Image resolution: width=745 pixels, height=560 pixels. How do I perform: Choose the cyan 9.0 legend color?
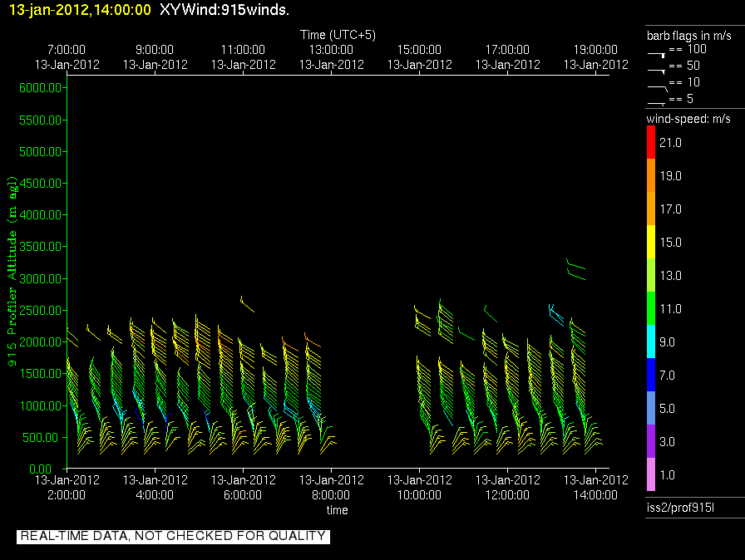point(651,341)
